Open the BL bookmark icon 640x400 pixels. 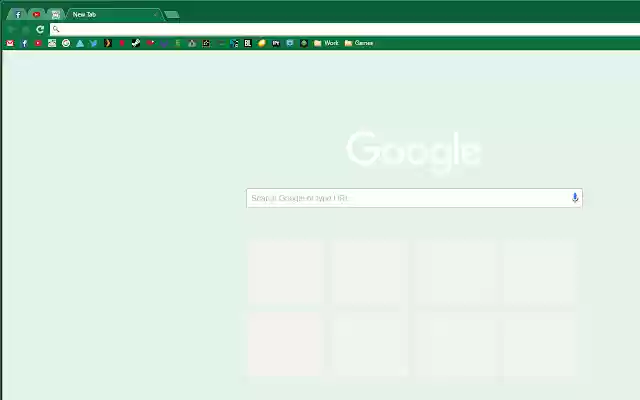pos(248,43)
